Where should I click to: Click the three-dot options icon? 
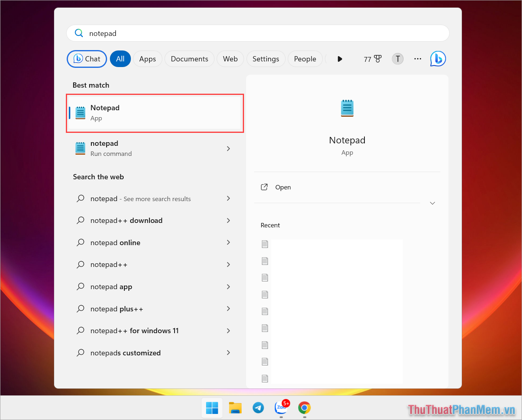(417, 59)
